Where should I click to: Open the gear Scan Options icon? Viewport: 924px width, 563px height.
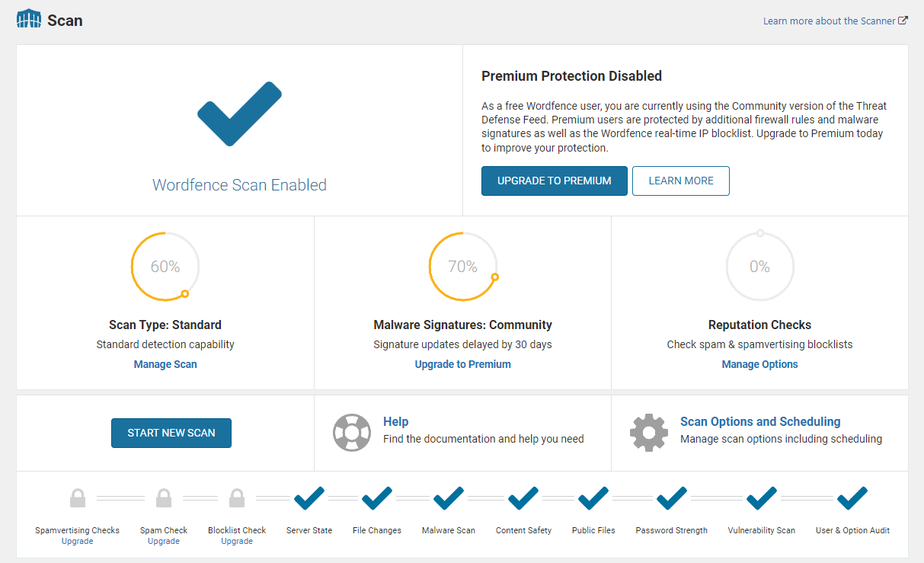(648, 433)
